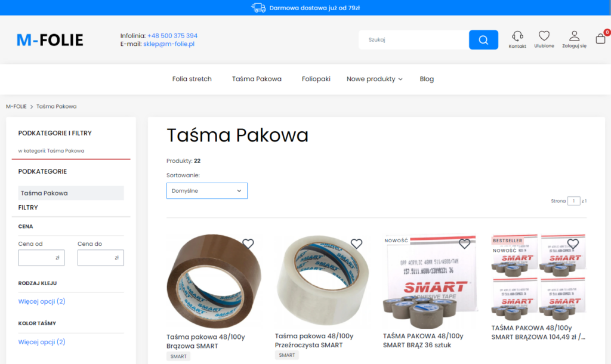Expand Więcej opcji under Kolor taśmy

42,342
